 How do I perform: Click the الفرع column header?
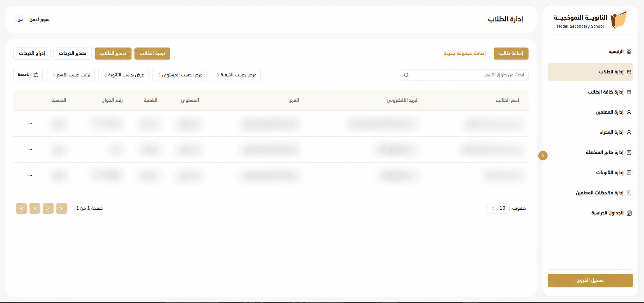pyautogui.click(x=294, y=100)
